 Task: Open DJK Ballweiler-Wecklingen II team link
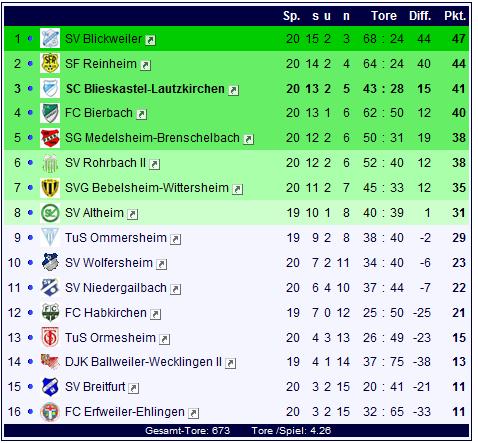143,362
